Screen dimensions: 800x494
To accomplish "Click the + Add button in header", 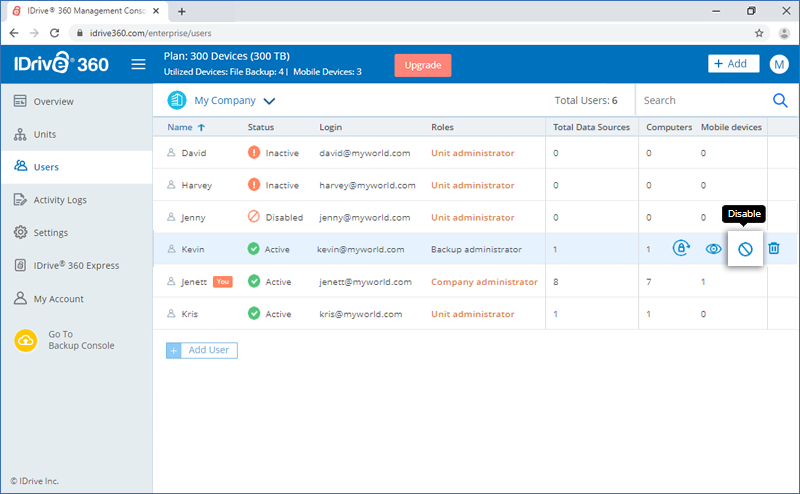I will coord(733,64).
